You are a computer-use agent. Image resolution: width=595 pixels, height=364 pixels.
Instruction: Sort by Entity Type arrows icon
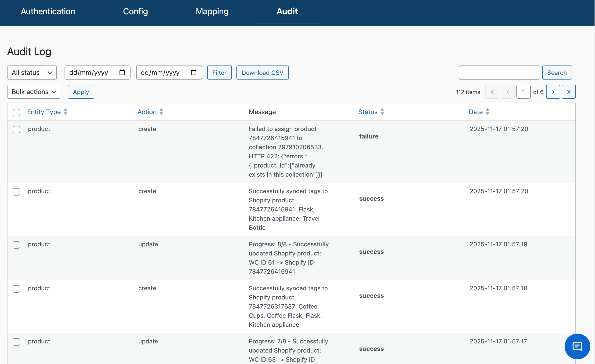[x=65, y=112]
